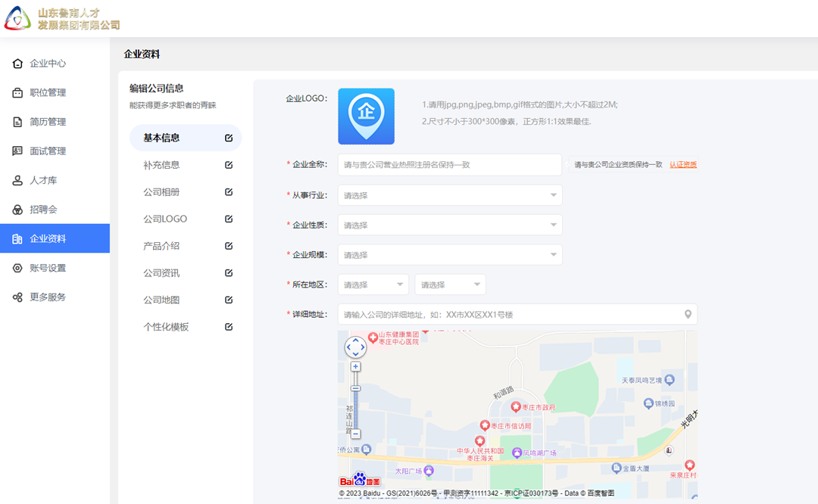Open the 从事行业 dropdown
The image size is (818, 504).
(x=450, y=195)
